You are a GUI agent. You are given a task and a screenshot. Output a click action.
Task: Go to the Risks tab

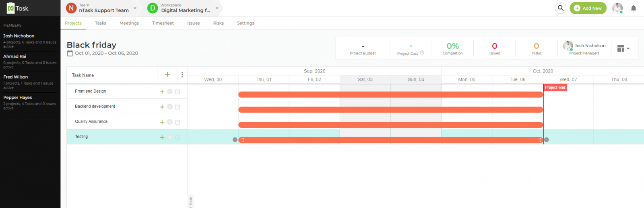click(218, 23)
